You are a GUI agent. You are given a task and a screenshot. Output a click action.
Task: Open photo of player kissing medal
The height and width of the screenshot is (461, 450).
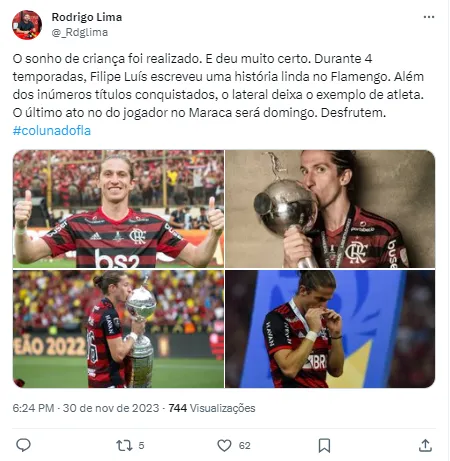tap(330, 329)
